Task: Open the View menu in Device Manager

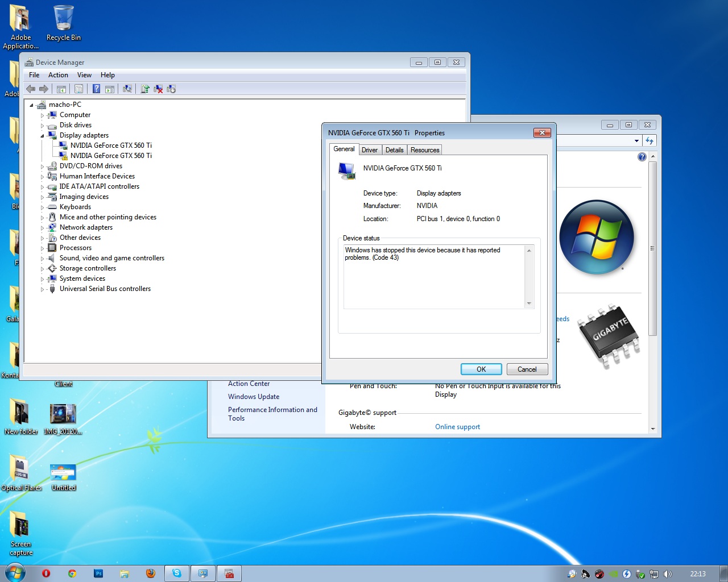Action: pos(84,75)
